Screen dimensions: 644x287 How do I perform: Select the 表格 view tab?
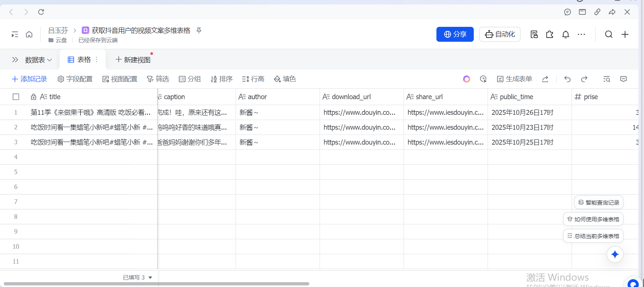[80, 60]
